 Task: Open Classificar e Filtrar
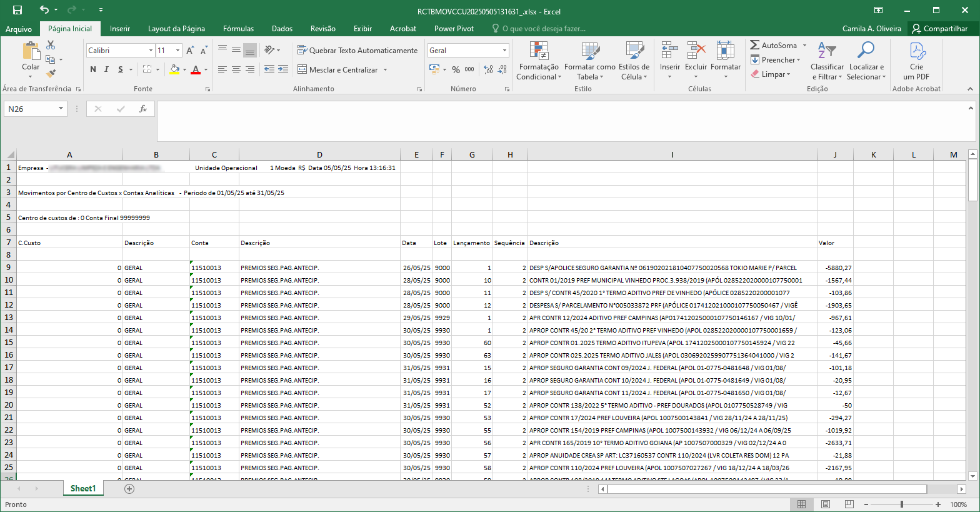[x=827, y=61]
